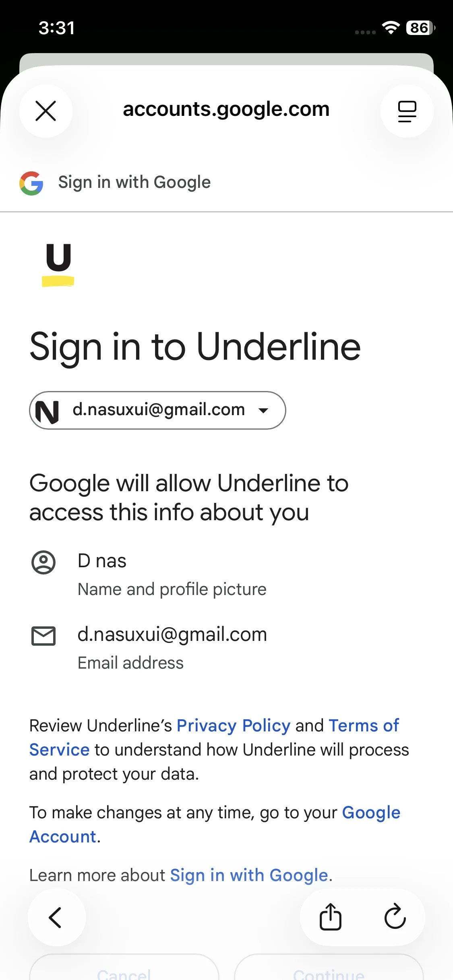Follow the Google Account link

[x=370, y=813]
